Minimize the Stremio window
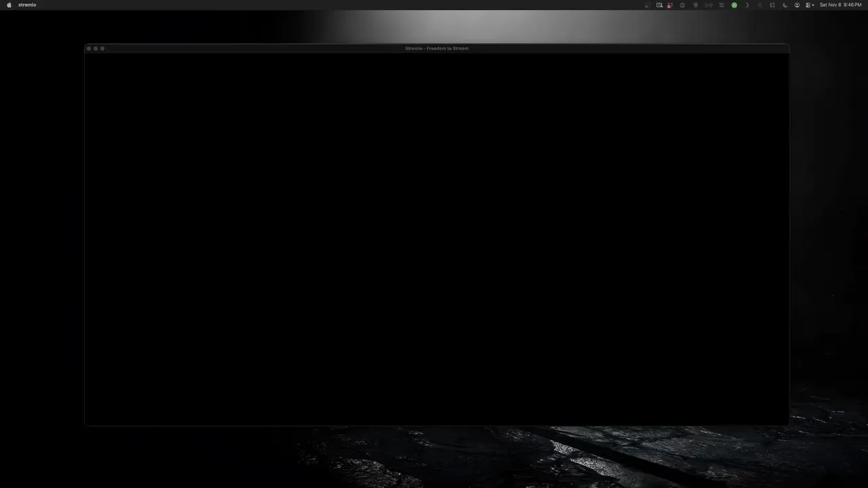868x488 pixels. (x=96, y=48)
